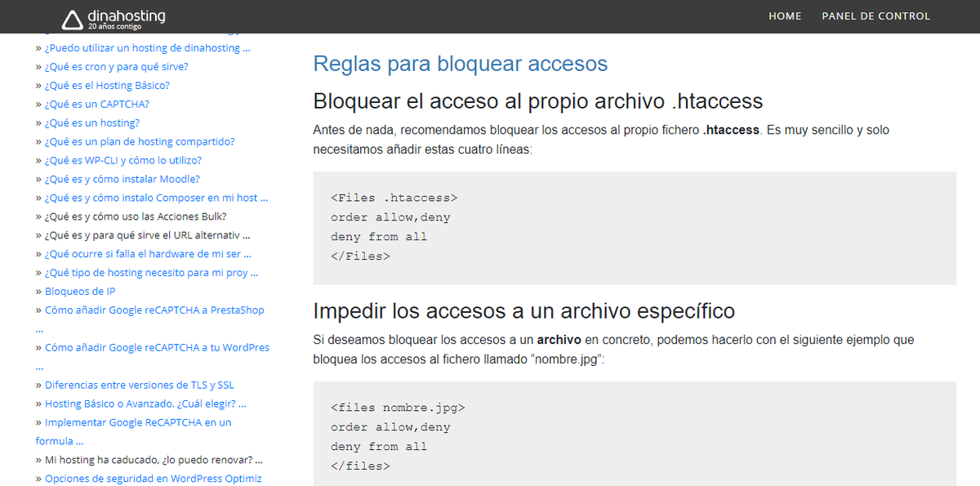Screen dimensions: 980x486
Task: Click the 'Reglas para bloquear accesos' heading
Action: (x=461, y=64)
